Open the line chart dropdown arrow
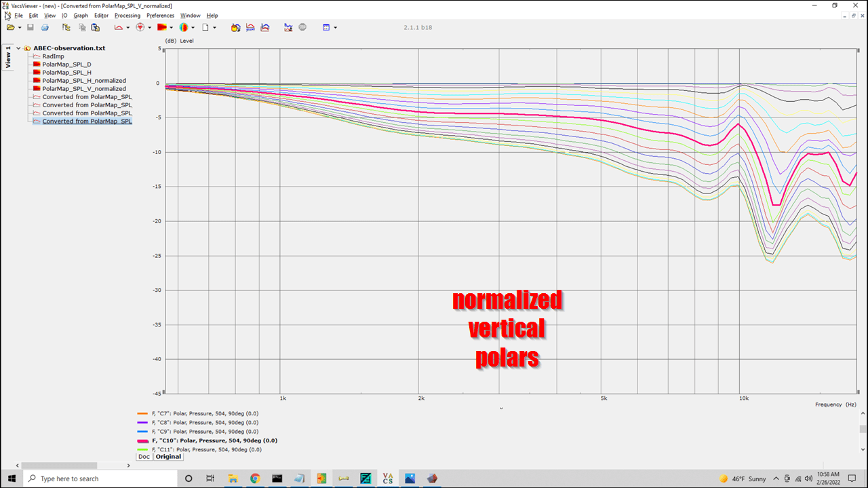Viewport: 868px width, 488px height. point(127,28)
